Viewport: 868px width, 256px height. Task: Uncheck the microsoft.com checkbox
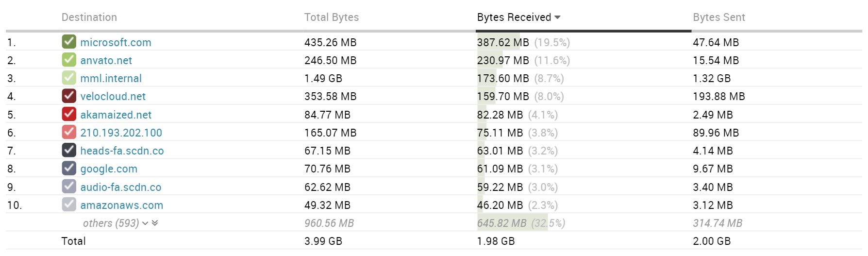point(69,42)
